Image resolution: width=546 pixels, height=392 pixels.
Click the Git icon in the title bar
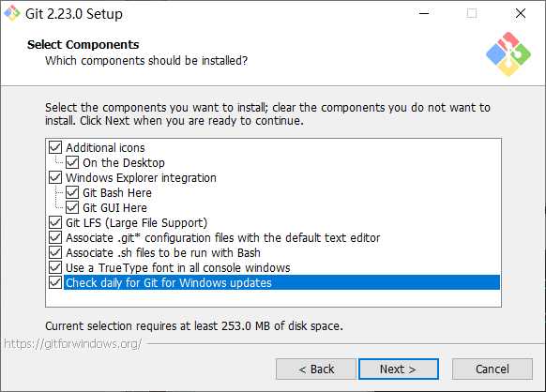click(12, 13)
